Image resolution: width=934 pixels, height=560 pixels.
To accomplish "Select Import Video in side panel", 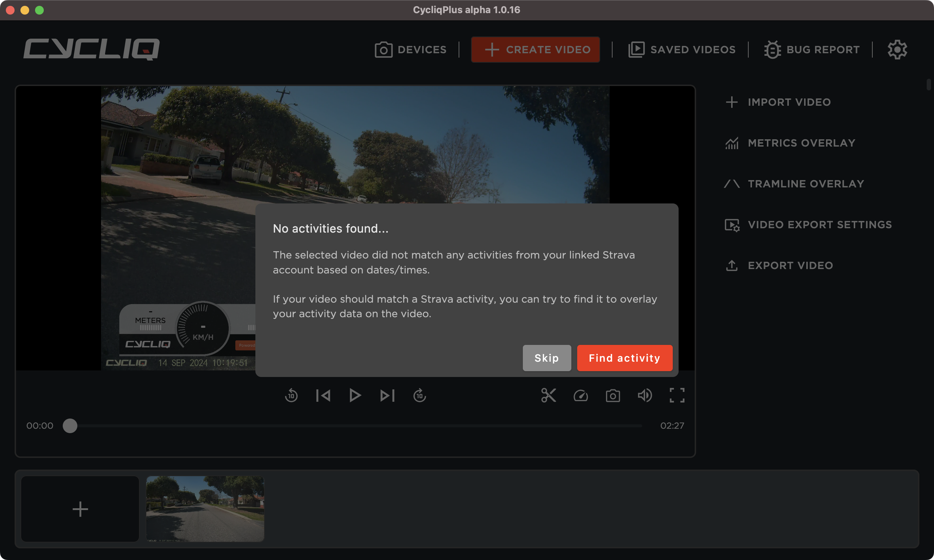I will [x=778, y=102].
